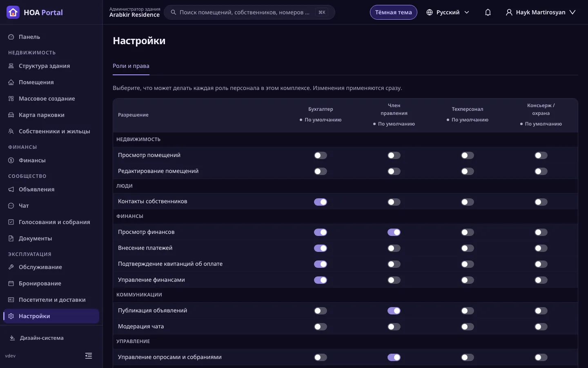Click the user profile avatar icon
588x368 pixels.
509,12
